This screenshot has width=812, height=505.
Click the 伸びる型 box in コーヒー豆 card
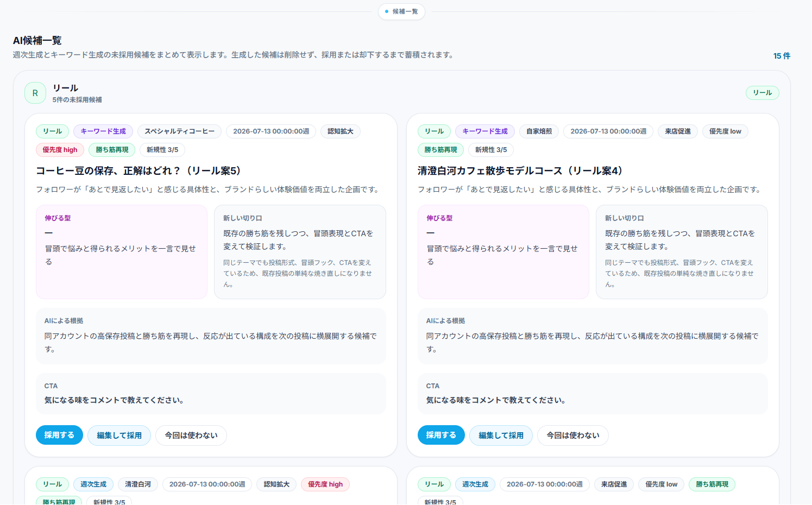coord(122,252)
